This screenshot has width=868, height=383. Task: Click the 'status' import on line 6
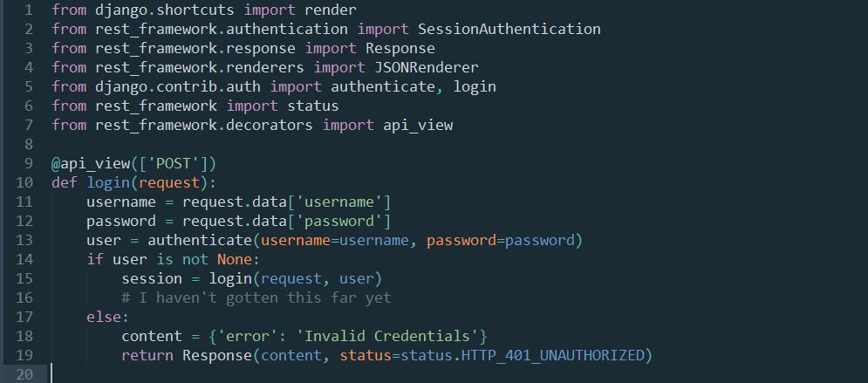click(313, 106)
